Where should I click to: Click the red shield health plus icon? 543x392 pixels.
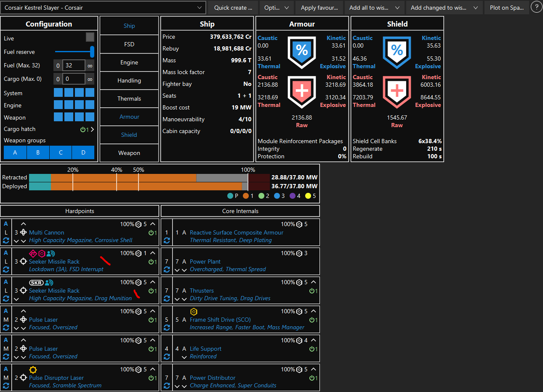click(397, 92)
